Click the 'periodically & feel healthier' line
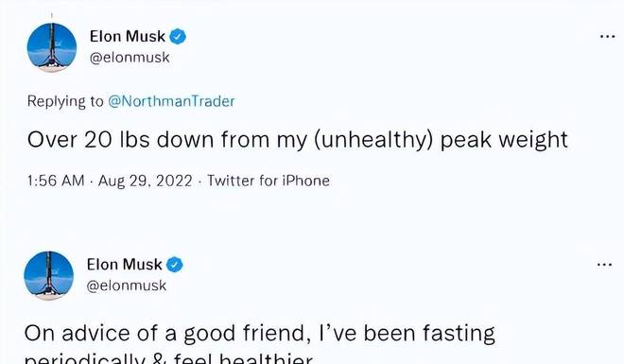 click(x=168, y=358)
